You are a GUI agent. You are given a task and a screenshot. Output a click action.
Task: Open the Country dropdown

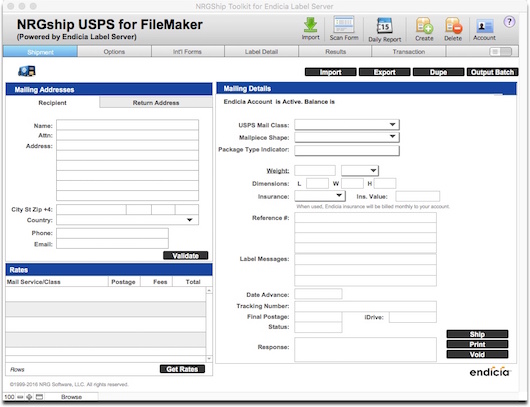click(x=127, y=220)
